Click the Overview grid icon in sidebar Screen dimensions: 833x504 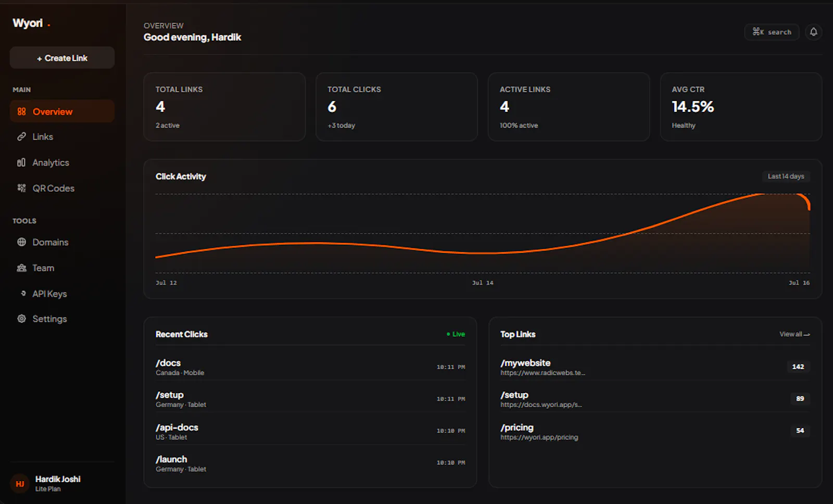click(21, 111)
